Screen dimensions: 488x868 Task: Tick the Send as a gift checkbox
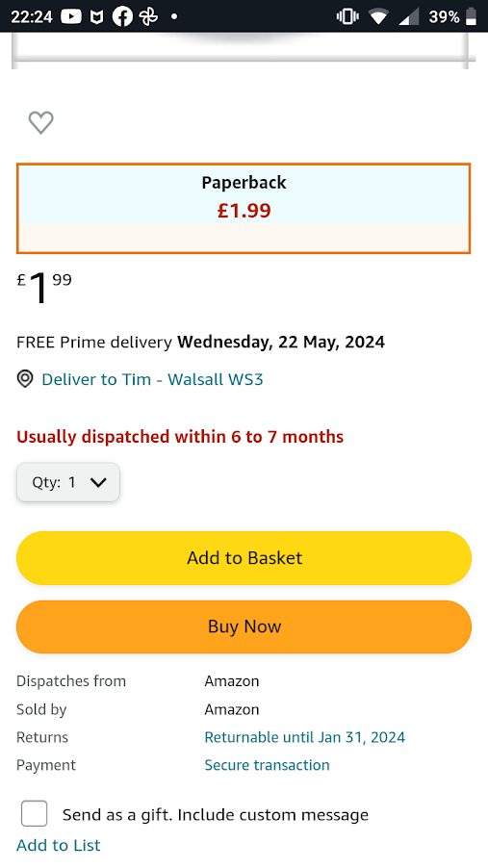point(35,814)
